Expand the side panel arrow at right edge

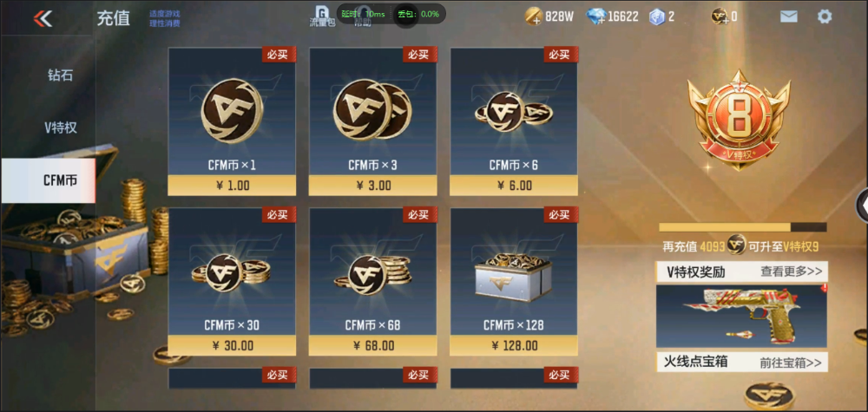click(862, 205)
